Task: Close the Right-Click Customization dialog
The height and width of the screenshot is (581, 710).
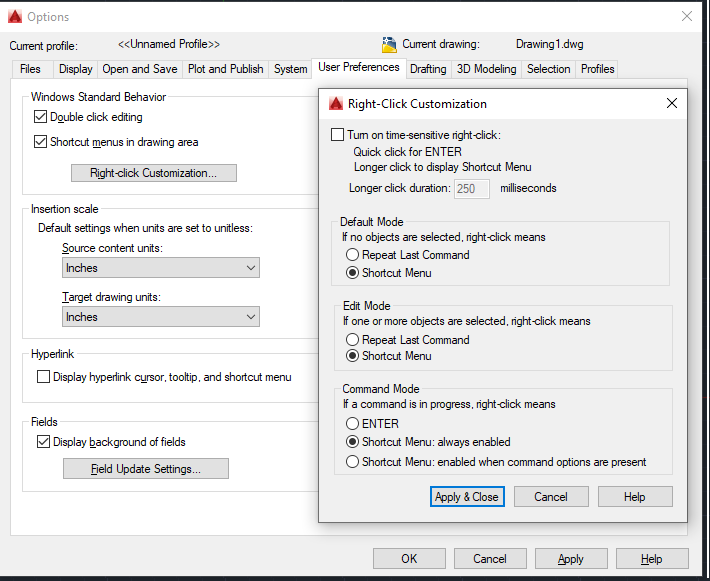Action: click(x=672, y=103)
